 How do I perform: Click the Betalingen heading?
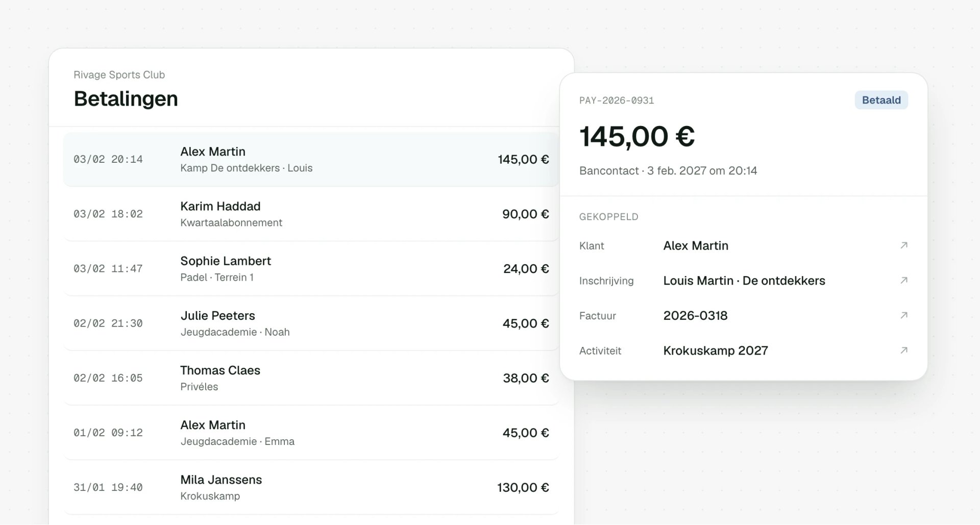[126, 98]
